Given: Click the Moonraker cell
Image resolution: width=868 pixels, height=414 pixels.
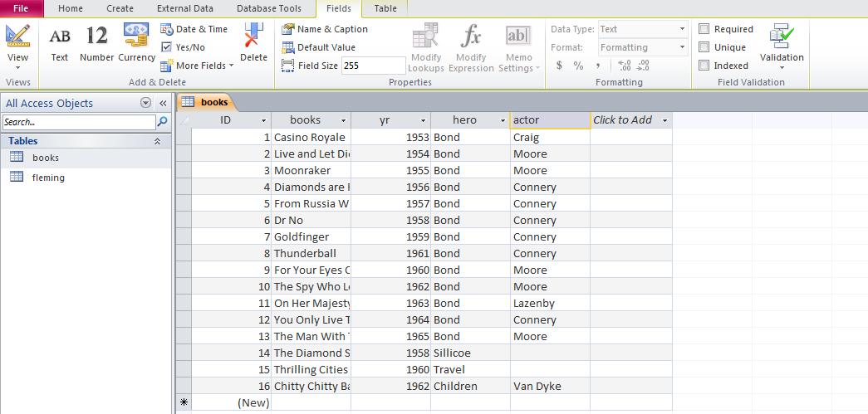Looking at the screenshot, I should pyautogui.click(x=311, y=170).
